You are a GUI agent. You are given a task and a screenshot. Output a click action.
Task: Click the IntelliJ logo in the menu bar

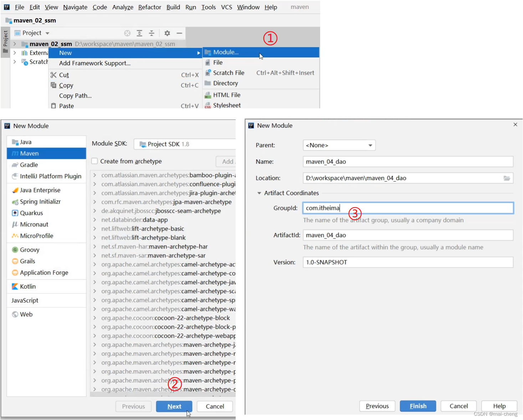coord(7,7)
